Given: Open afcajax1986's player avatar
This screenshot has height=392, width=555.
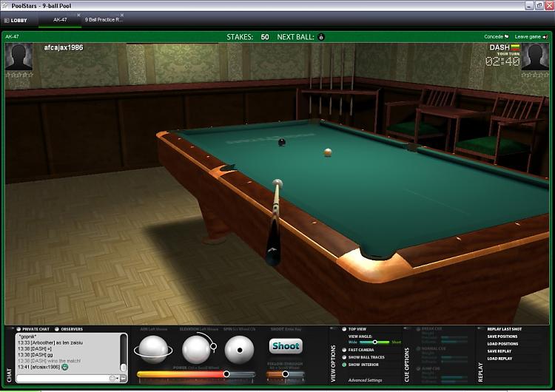Looking at the screenshot, I should pyautogui.click(x=18, y=57).
